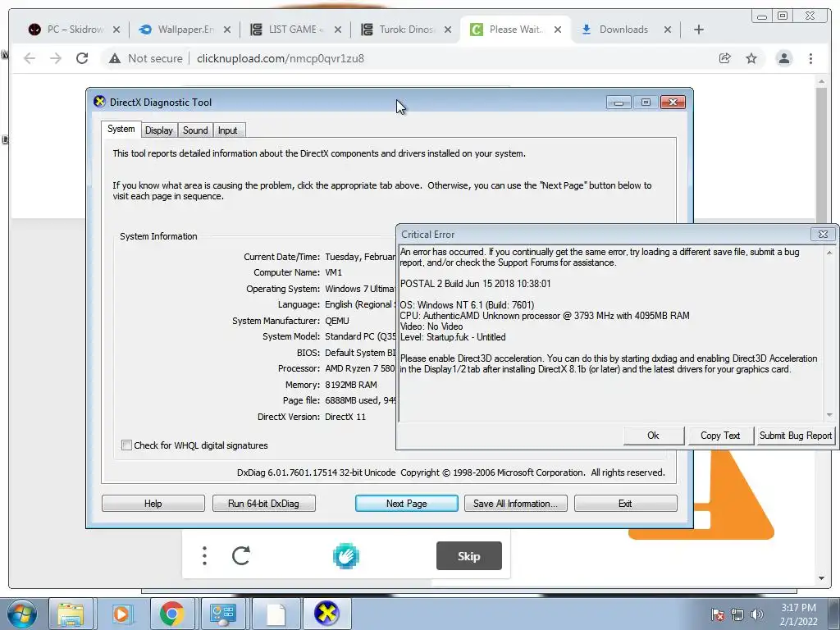
Task: Click the Next Page button
Action: [x=407, y=504]
